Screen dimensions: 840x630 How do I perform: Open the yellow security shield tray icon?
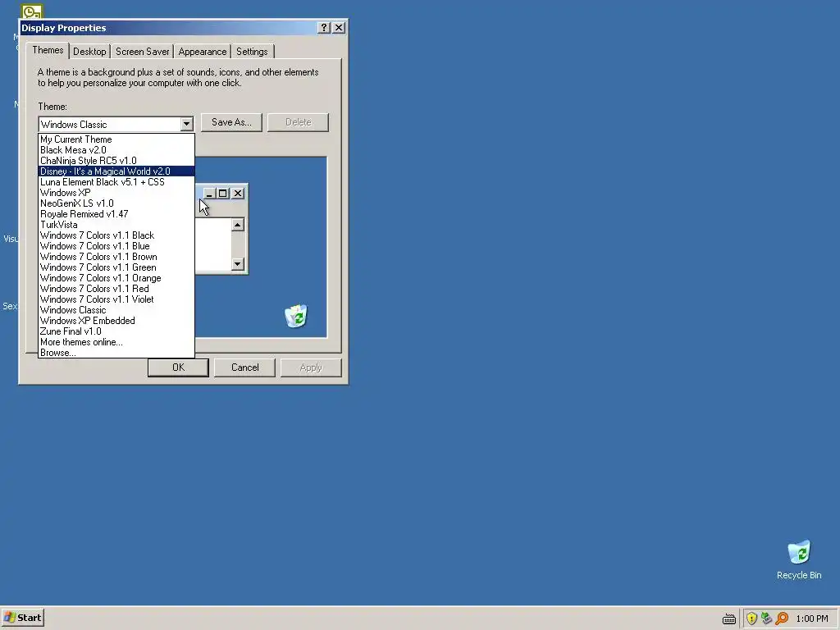751,619
